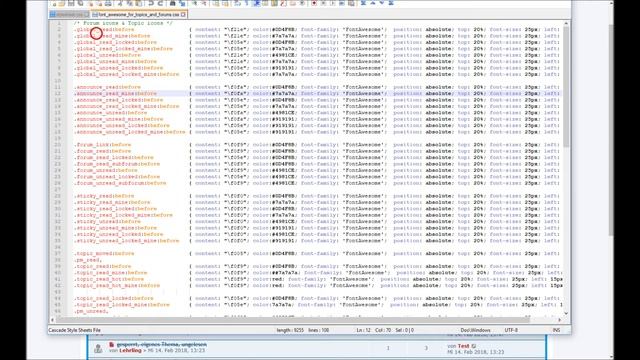This screenshot has height=360, width=640.
Task: Click the editor horizontal scrollbar thumb
Action: pos(294,320)
